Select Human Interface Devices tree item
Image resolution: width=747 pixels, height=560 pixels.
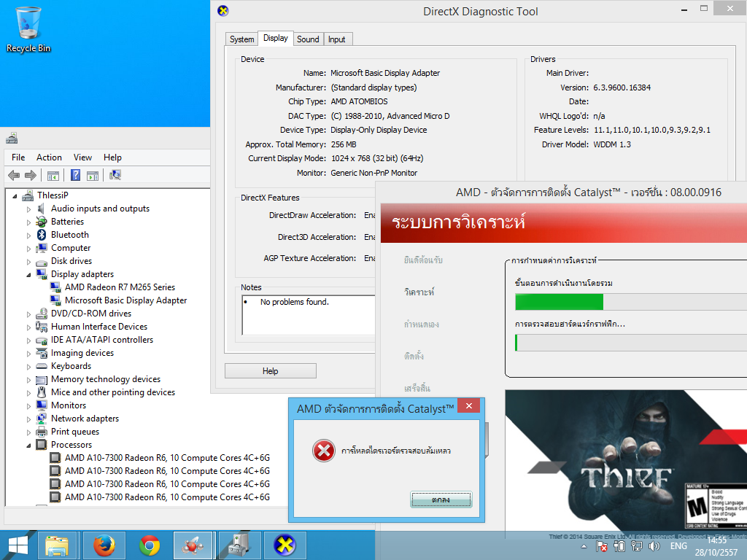coord(99,327)
